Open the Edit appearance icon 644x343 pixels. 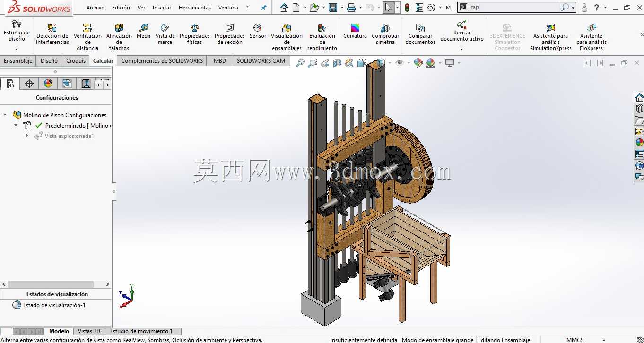click(x=418, y=63)
